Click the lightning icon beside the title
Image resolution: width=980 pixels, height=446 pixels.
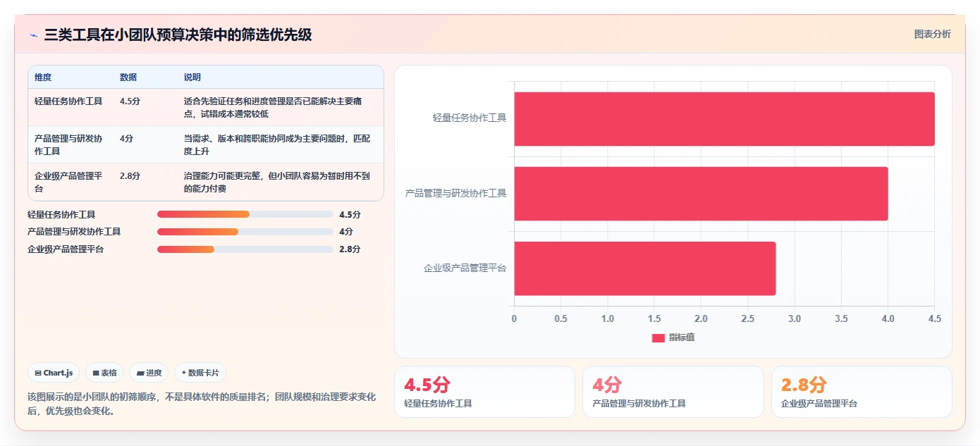33,35
